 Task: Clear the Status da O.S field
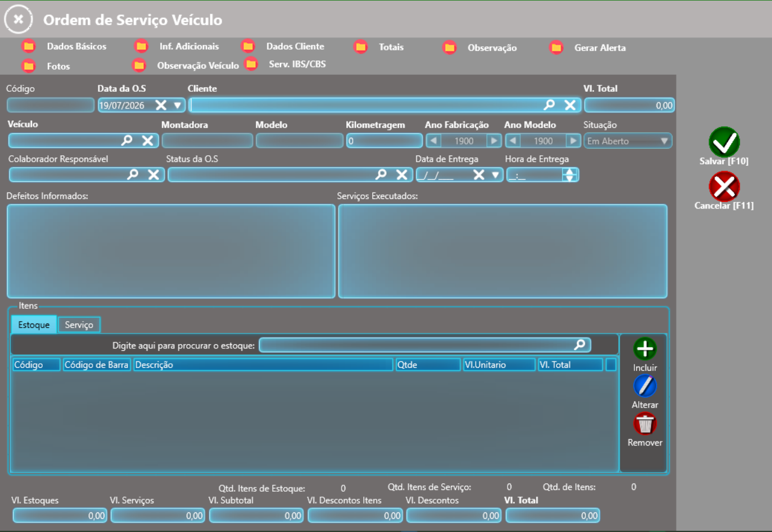[x=401, y=174]
